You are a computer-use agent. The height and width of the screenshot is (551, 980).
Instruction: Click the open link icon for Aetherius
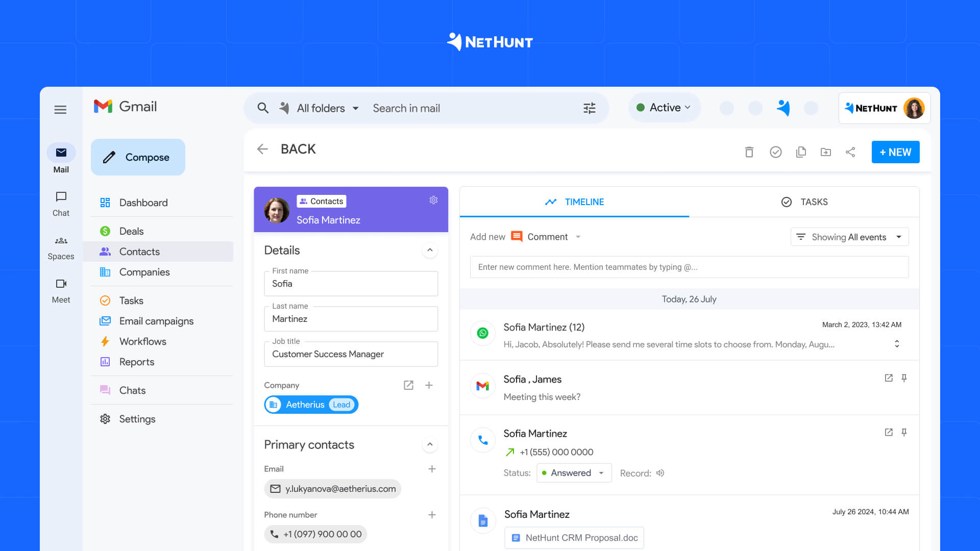click(x=408, y=385)
